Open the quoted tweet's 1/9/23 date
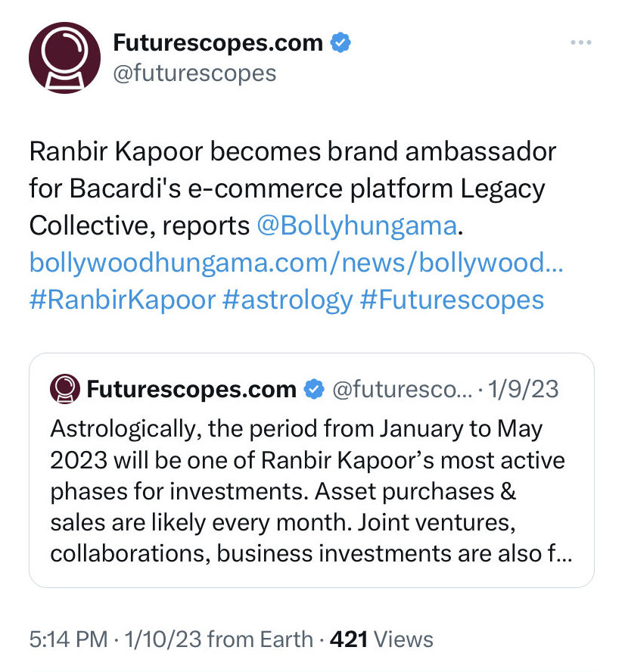 click(x=523, y=389)
